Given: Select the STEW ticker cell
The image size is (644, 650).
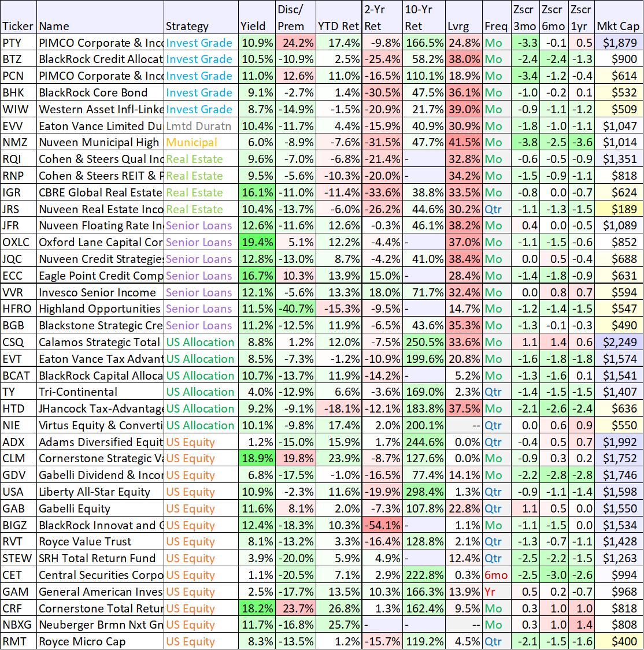Looking at the screenshot, I should pos(18,558).
